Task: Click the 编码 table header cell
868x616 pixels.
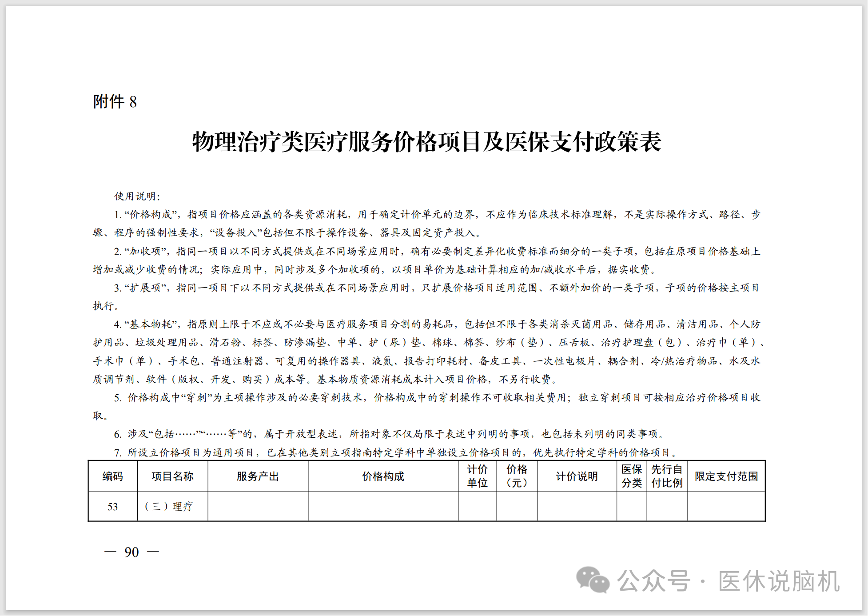Action: (113, 476)
